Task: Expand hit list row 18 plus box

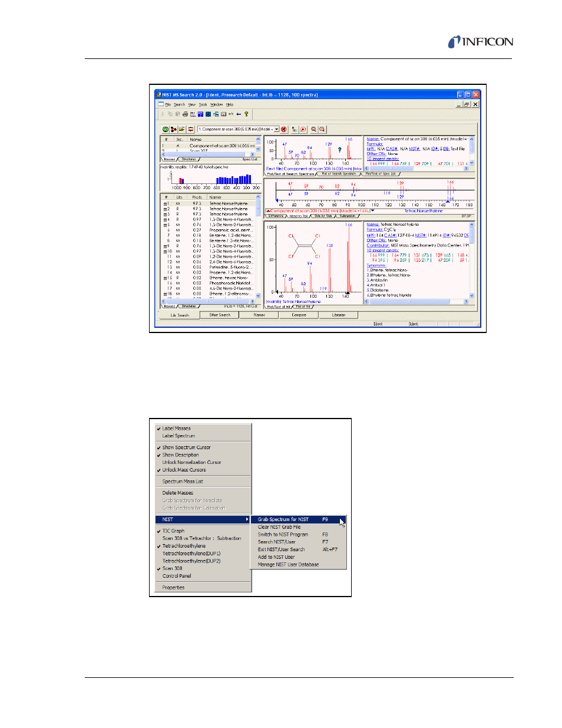Action: (165, 294)
